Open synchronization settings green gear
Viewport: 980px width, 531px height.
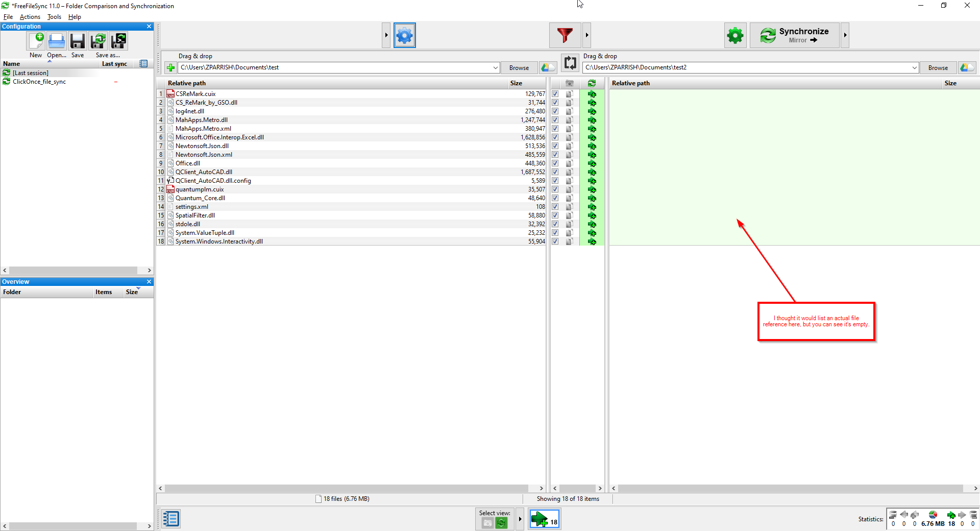point(735,35)
